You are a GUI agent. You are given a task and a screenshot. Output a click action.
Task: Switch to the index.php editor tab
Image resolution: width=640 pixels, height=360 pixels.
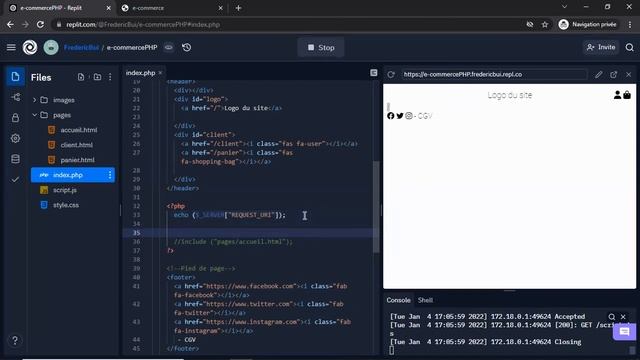click(140, 73)
